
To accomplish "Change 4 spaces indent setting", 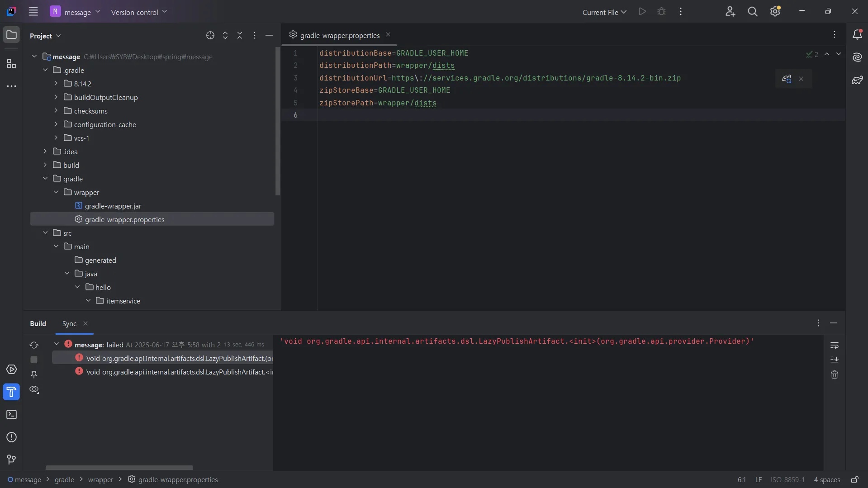I will tap(827, 479).
